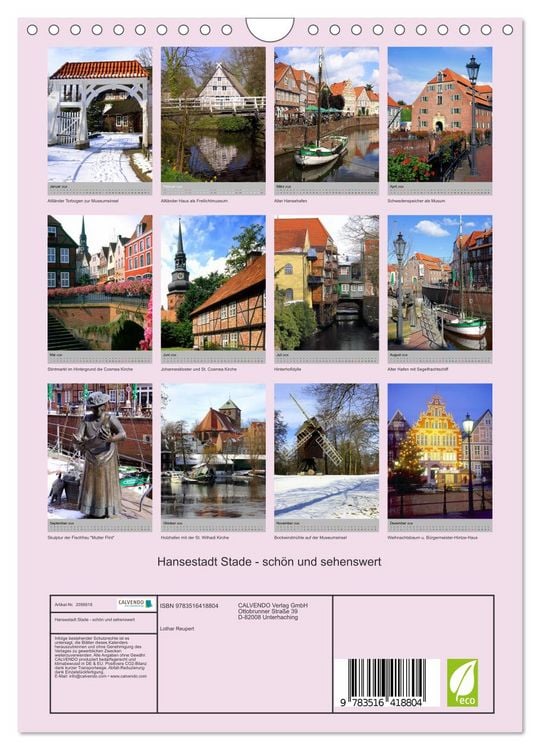Image resolution: width=540 pixels, height=750 pixels.
Task: Click the title 'Hansestadt Stade - schön und sehenswert'
Action: point(269,562)
